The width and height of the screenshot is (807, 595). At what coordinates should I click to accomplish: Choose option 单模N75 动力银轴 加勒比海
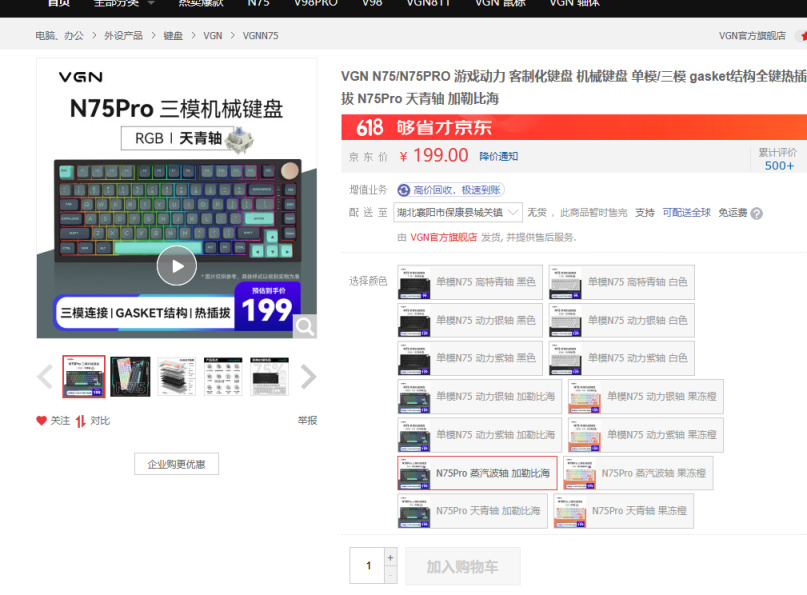coord(480,396)
